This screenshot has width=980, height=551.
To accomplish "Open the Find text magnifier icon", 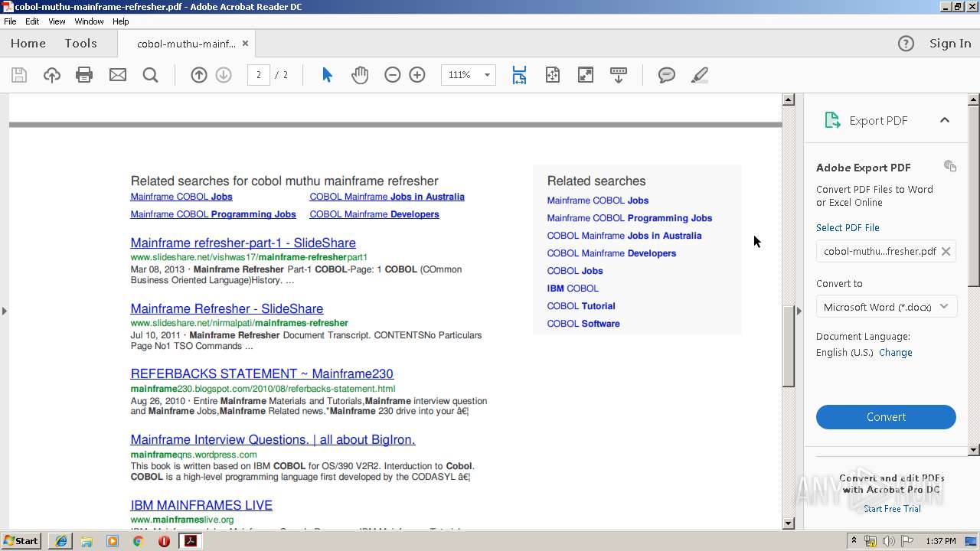I will click(151, 75).
